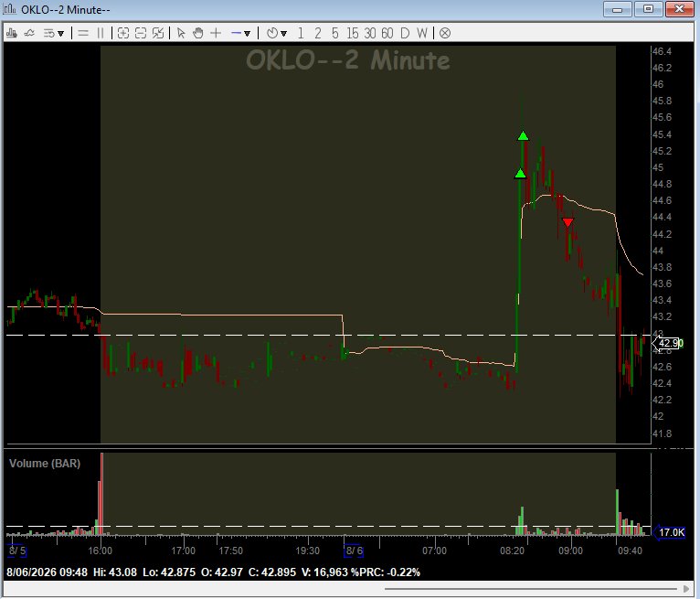The width and height of the screenshot is (700, 599).
Task: Click the 41.8 price axis label
Action: click(662, 433)
